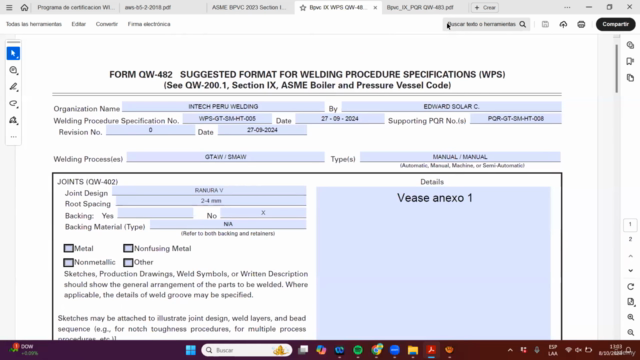
Task: Choose the magnifier zoom tool in left toolbar
Action: pyautogui.click(x=13, y=70)
